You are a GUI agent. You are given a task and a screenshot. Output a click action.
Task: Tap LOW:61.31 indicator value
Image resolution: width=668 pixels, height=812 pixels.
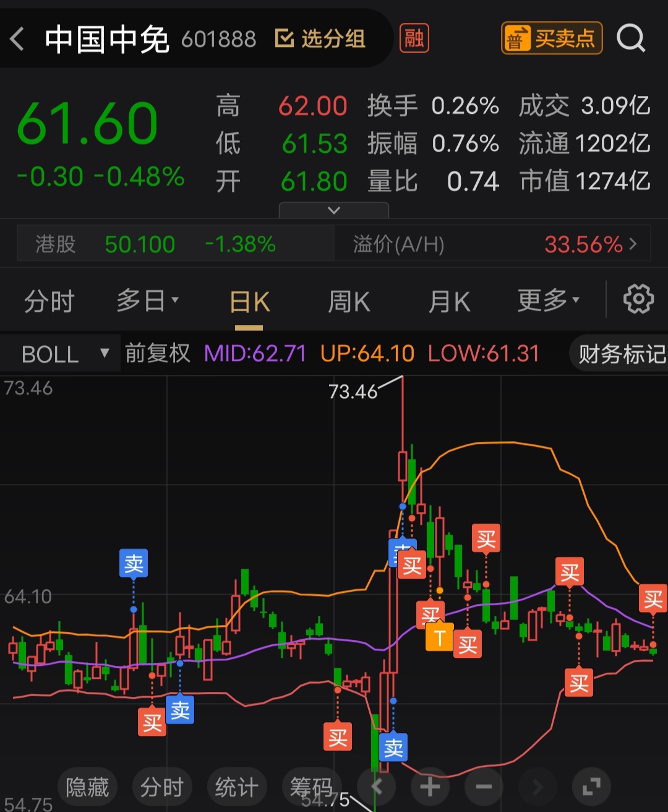tap(484, 353)
